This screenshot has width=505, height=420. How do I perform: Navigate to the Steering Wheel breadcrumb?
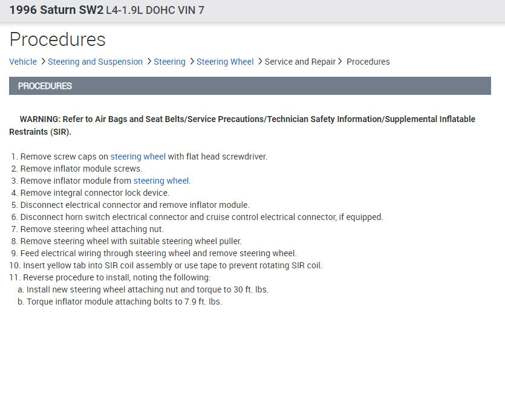point(225,62)
